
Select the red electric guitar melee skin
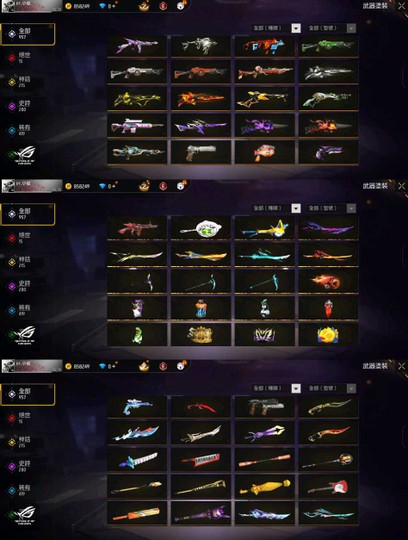coord(328,487)
